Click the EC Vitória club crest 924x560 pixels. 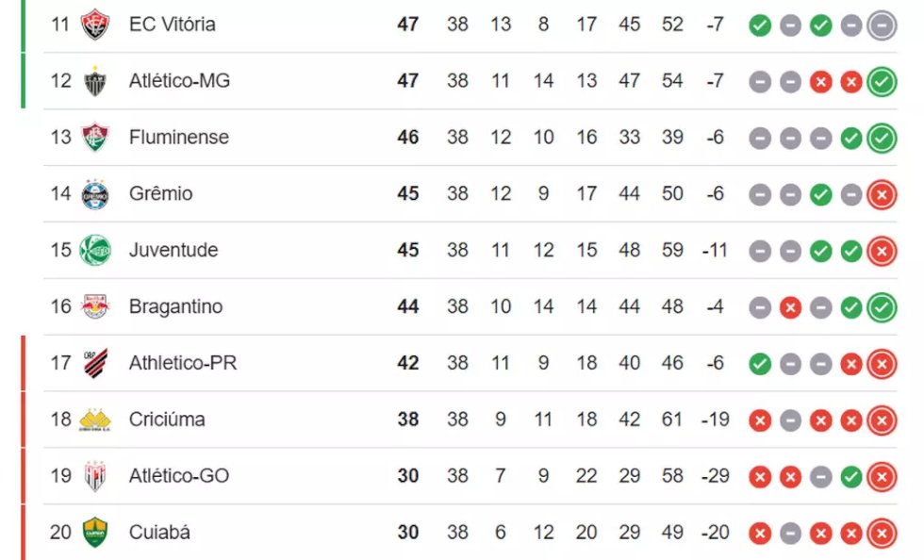95,25
